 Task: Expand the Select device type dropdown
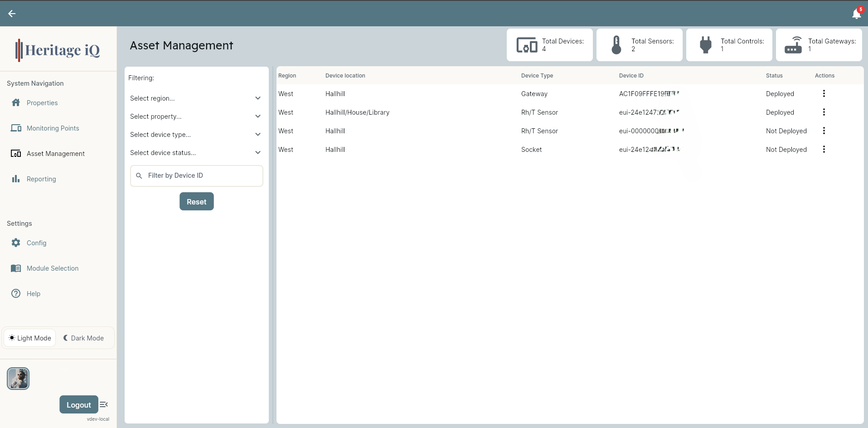196,134
